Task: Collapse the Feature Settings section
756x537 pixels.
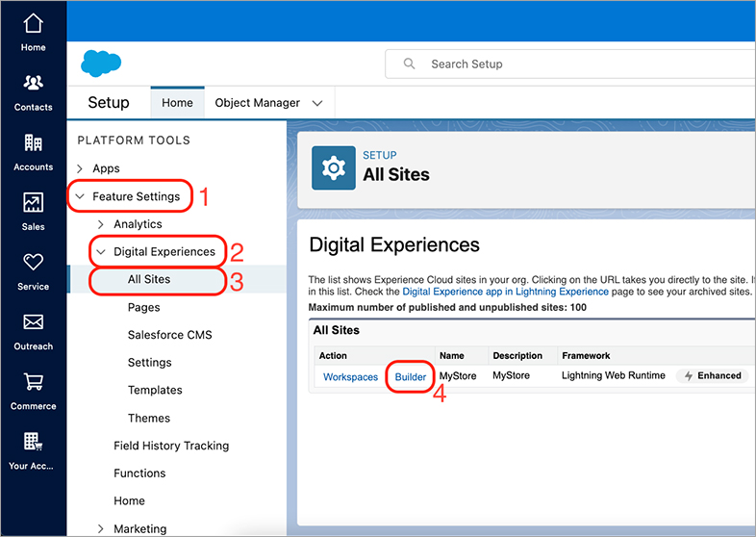Action: (x=80, y=196)
